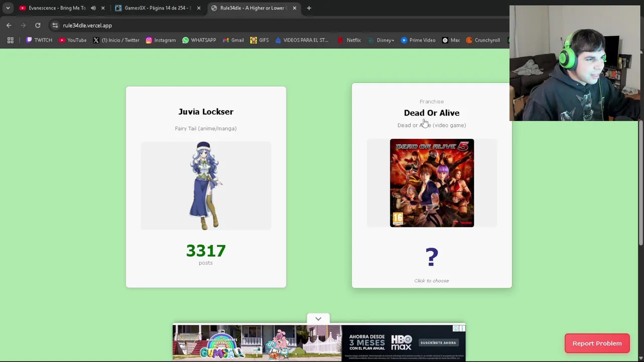Image resolution: width=644 pixels, height=362 pixels.
Task: Click the 'Franchise' label on right card
Action: pos(432,102)
